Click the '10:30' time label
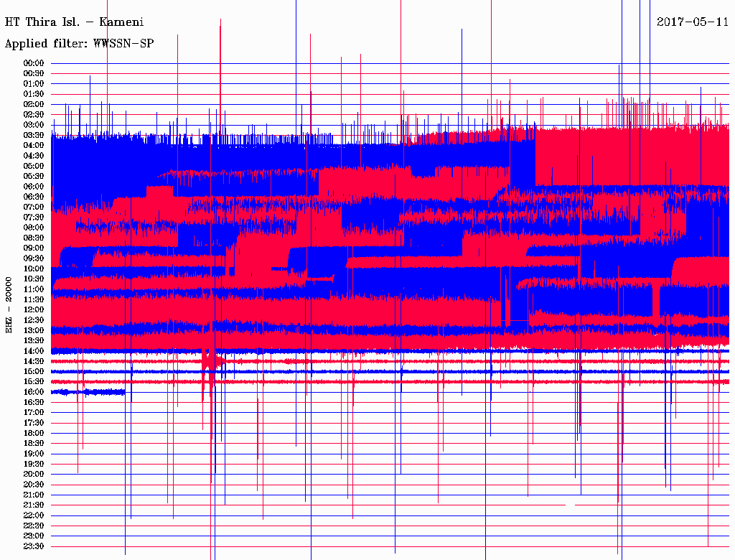735x560 pixels. [34, 279]
